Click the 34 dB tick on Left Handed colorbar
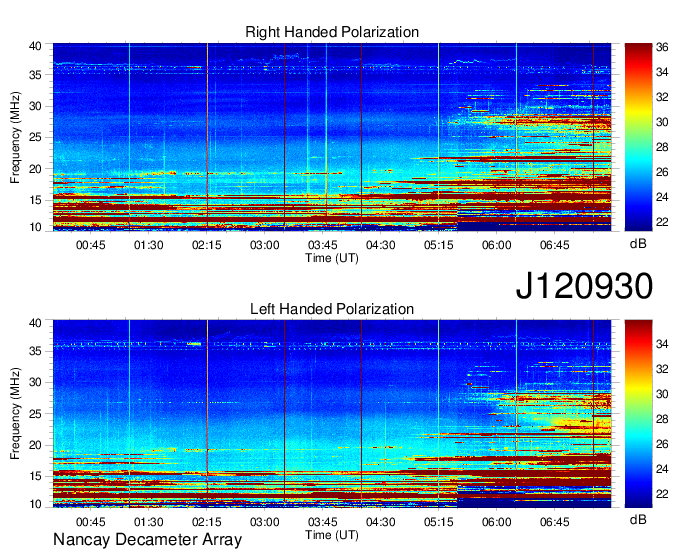Viewport: 680px width, 552px height. tap(662, 344)
